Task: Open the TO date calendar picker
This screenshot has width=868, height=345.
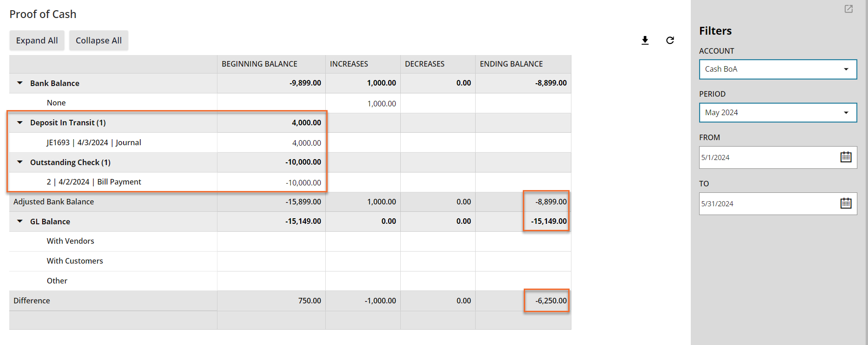Action: coord(846,203)
